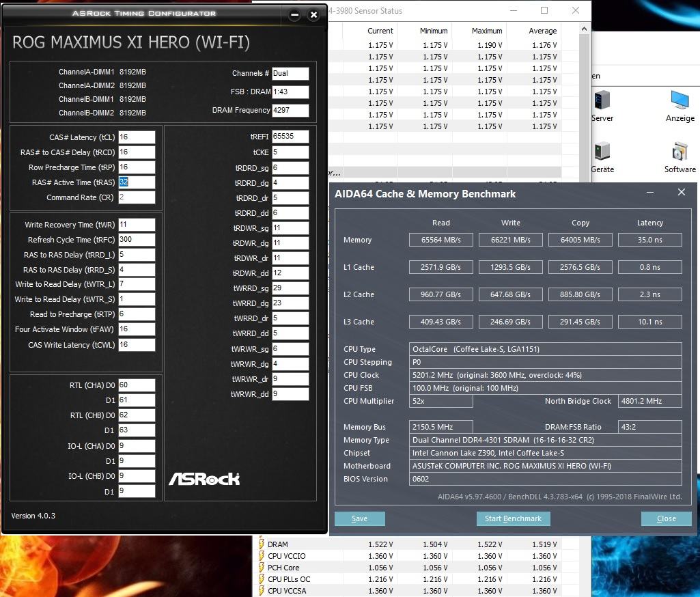Open the Geräte icon
The width and height of the screenshot is (700, 597).
click(x=602, y=151)
